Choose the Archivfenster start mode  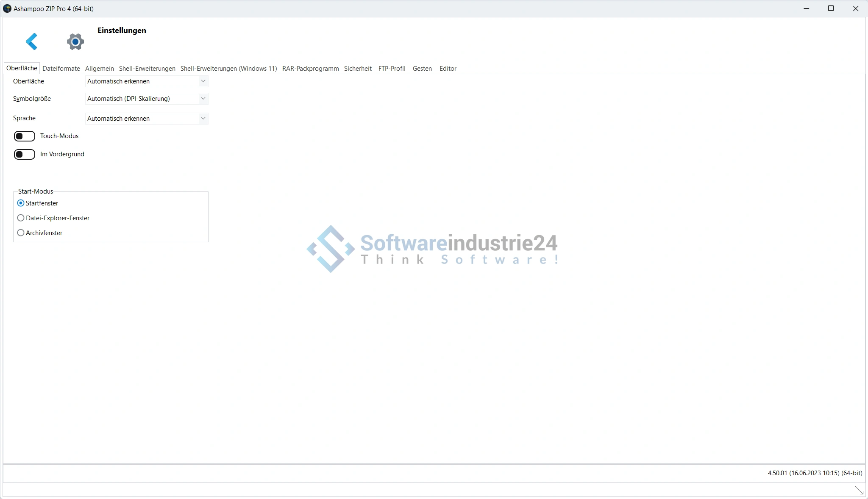pos(21,233)
